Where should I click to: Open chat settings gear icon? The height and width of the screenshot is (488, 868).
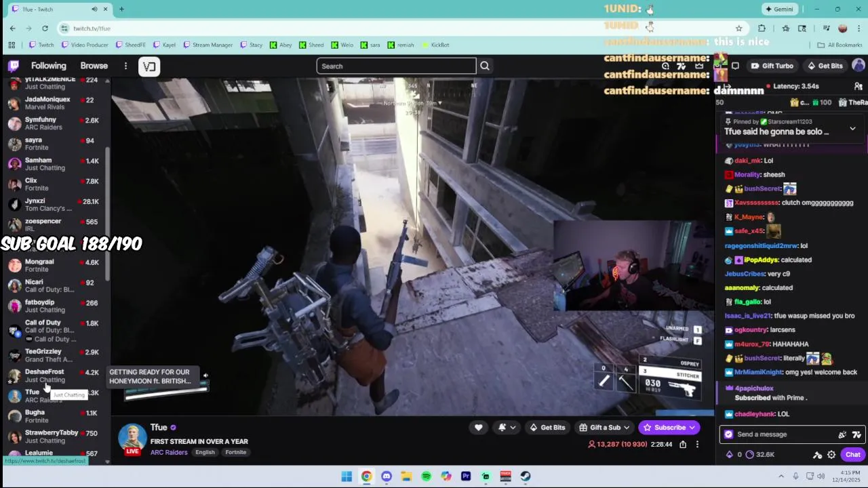click(831, 455)
